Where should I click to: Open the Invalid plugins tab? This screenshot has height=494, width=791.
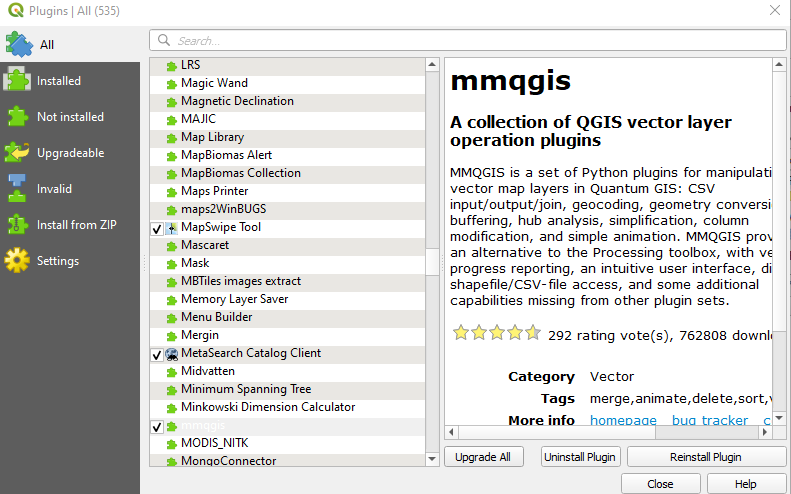[x=70, y=189]
